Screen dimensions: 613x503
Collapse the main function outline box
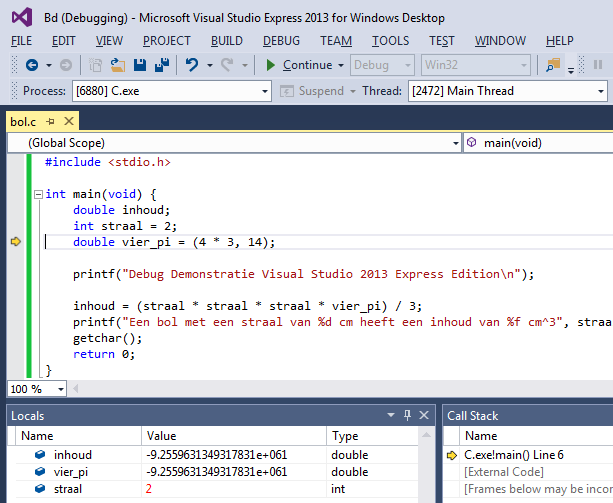(37, 194)
